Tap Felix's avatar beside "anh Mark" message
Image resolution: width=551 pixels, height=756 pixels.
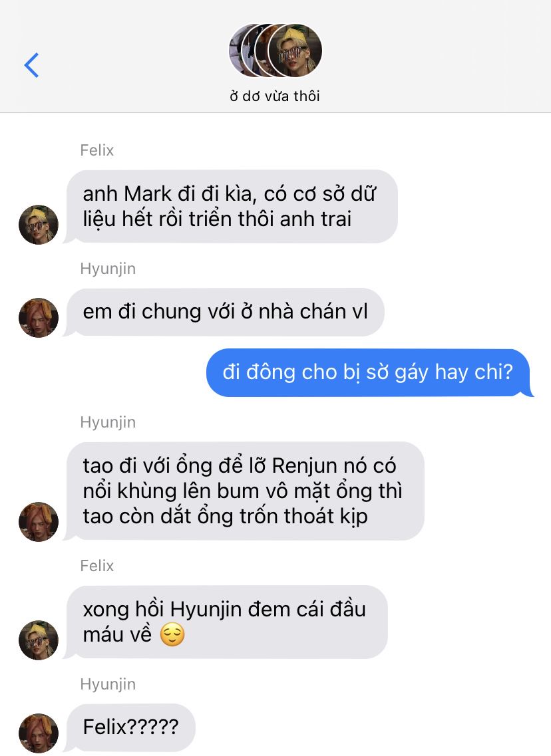tap(39, 225)
